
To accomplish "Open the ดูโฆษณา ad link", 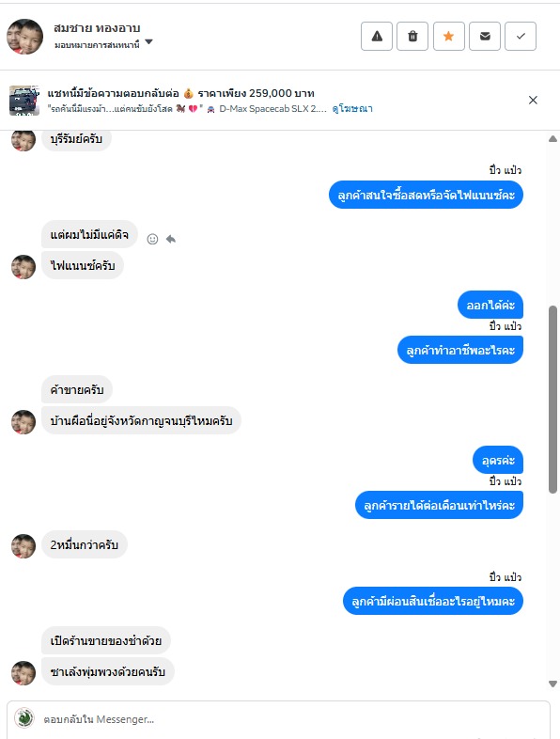I will click(351, 108).
